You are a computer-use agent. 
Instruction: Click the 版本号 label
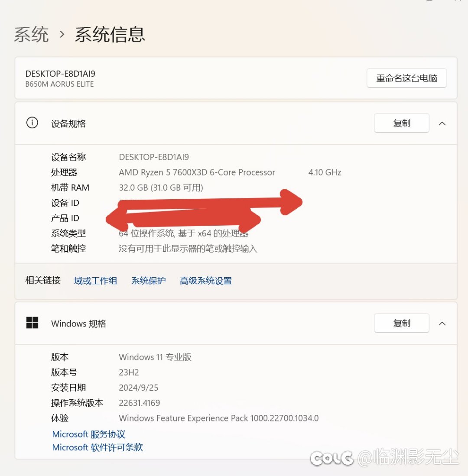(64, 372)
